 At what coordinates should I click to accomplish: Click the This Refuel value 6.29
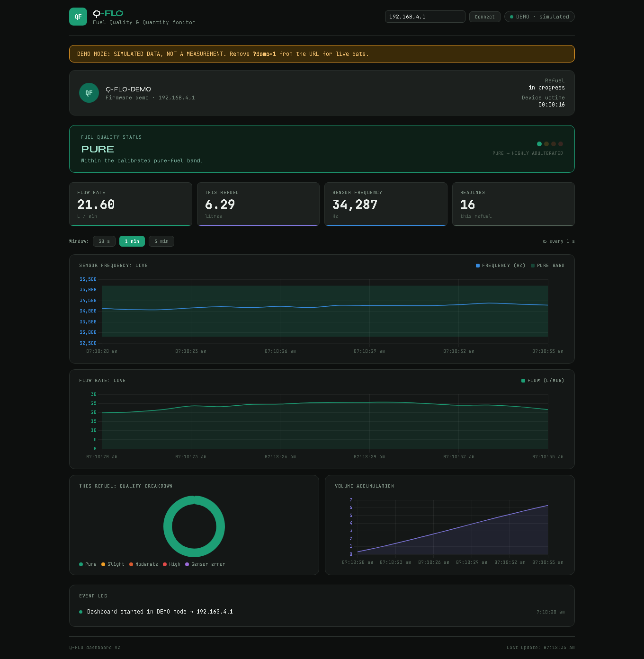coord(220,205)
